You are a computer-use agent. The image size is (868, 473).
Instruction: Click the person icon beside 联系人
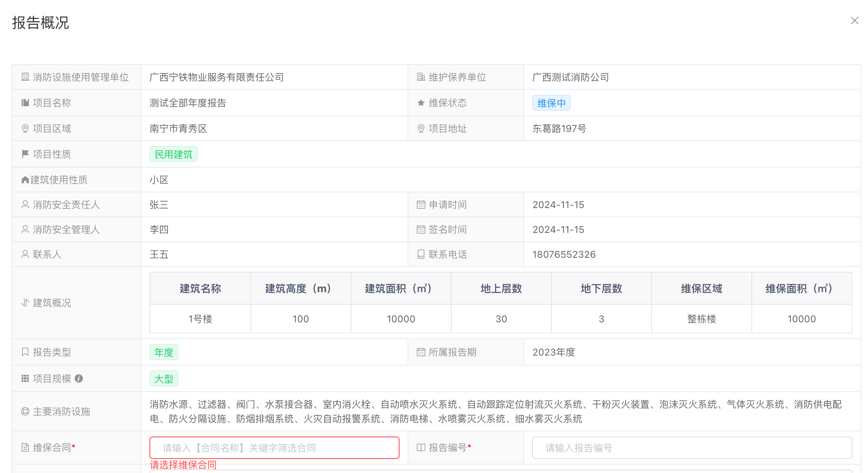[x=25, y=254]
